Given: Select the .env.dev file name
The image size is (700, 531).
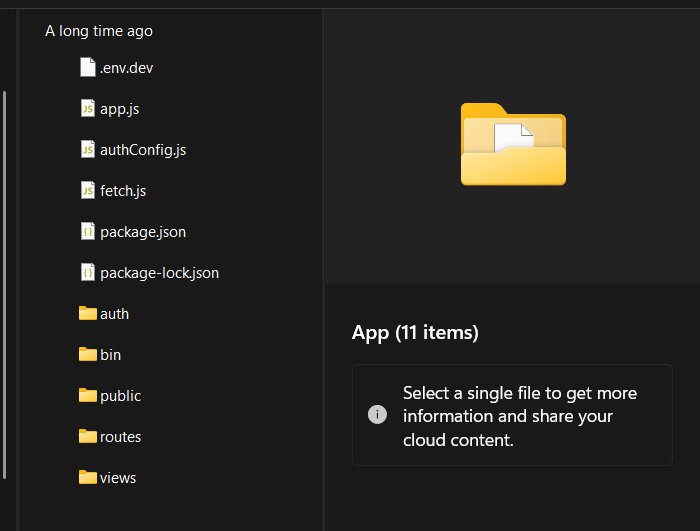Looking at the screenshot, I should click(x=126, y=68).
